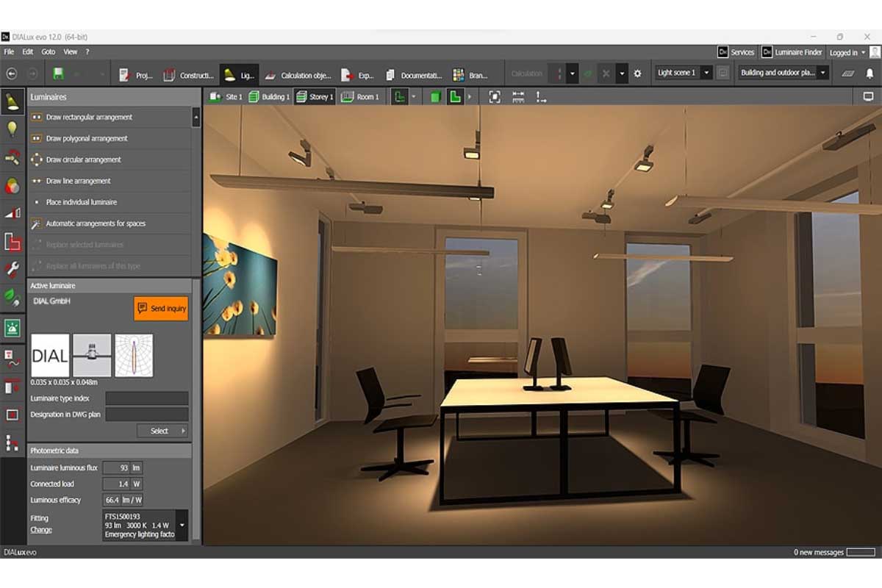Open calculation settings gear icon

tap(637, 73)
